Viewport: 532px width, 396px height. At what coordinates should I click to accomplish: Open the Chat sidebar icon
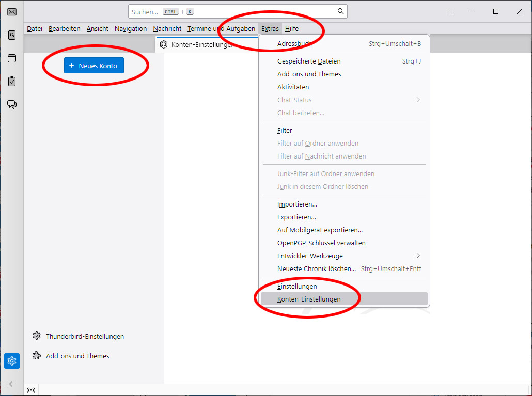pos(12,104)
